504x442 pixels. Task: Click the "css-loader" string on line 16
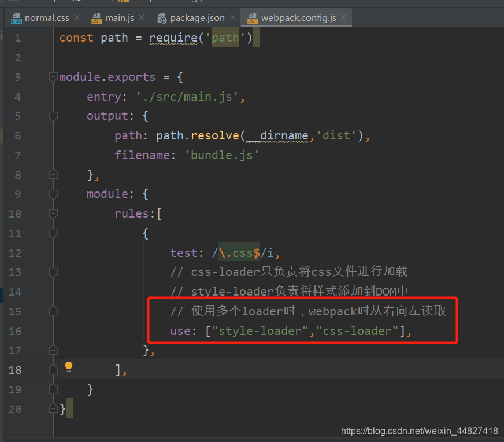357,331
